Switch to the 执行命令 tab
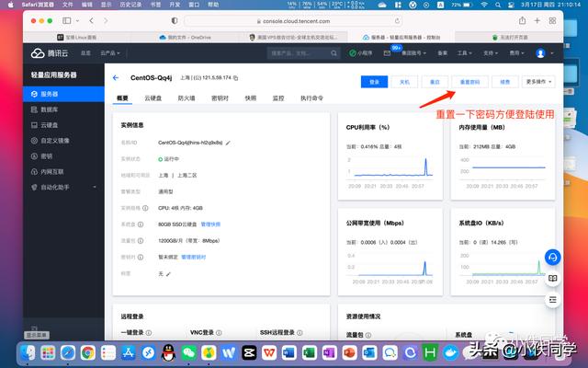 [x=311, y=98]
